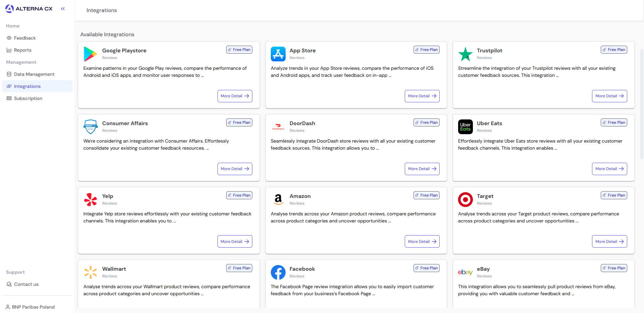Click the Google Playstore logo icon
This screenshot has height=313, width=644.
[90, 54]
